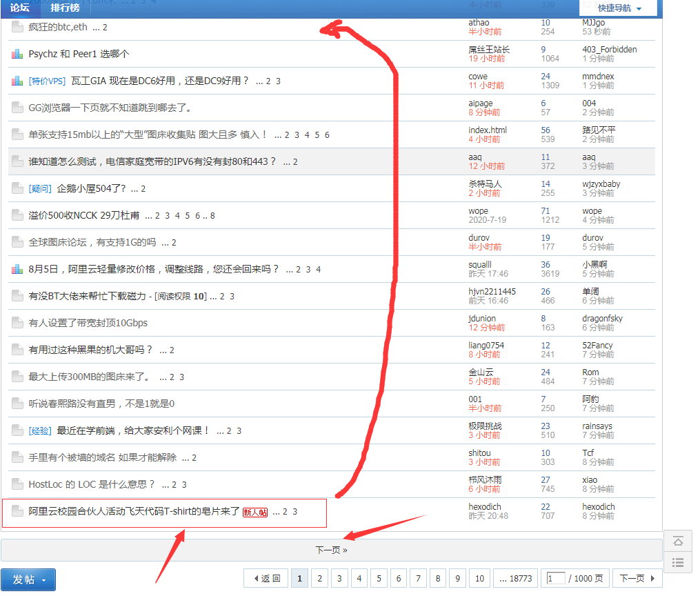
Task: Open thread 听说春熙路没有直男
Action: tap(101, 404)
